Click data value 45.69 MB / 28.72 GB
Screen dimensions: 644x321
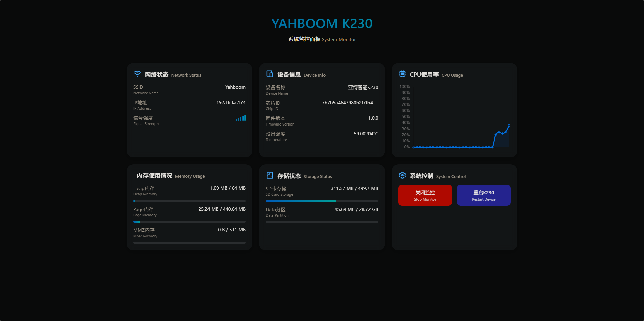coord(356,209)
